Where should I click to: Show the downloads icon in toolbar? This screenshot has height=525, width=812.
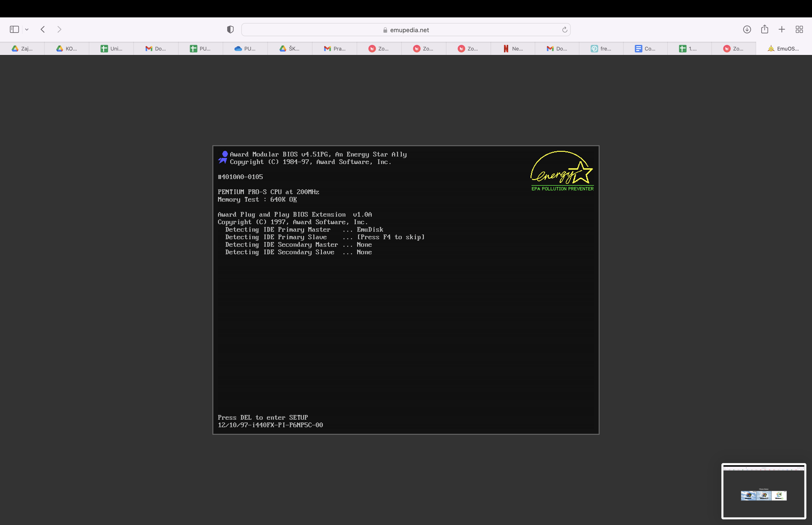747,29
